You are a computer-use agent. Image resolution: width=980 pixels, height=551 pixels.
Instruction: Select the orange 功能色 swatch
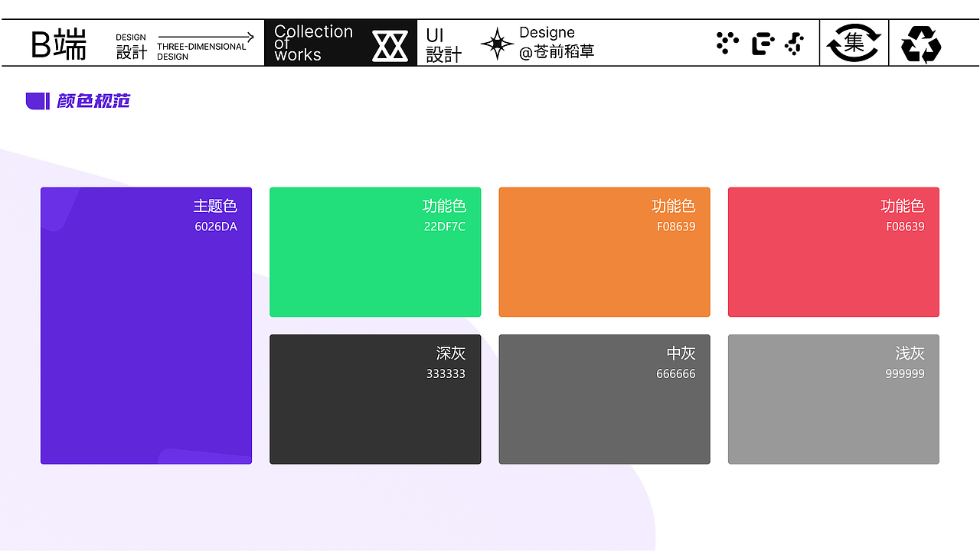604,252
